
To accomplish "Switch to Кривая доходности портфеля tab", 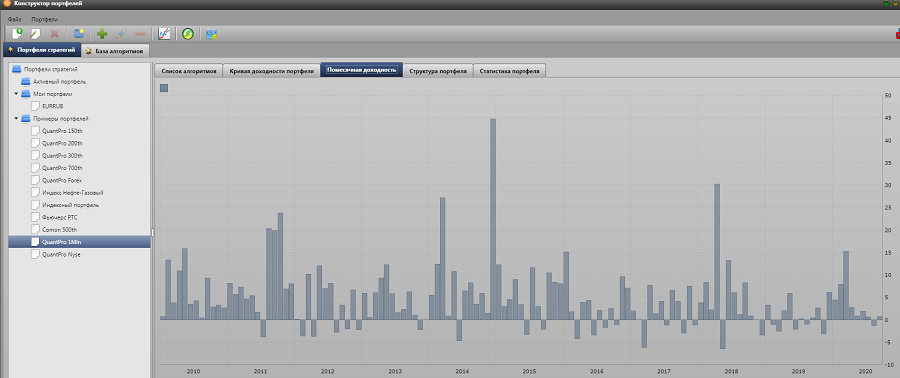I will tap(271, 71).
